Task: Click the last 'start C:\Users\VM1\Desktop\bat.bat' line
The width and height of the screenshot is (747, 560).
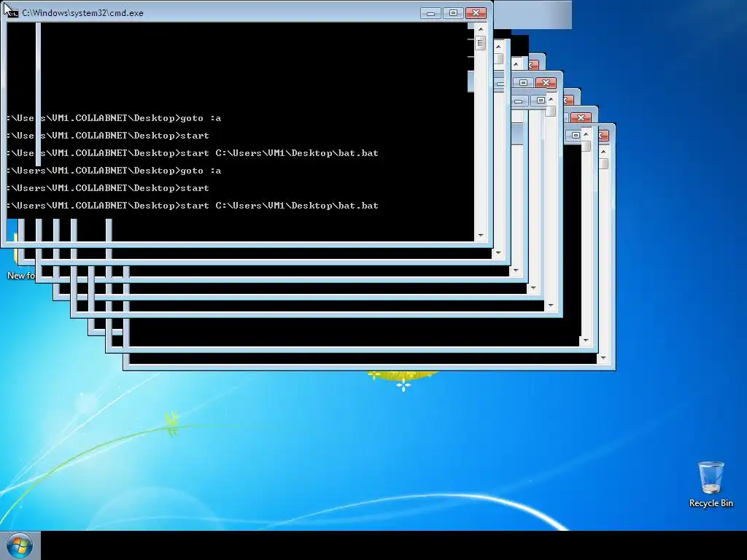Action: click(x=193, y=206)
